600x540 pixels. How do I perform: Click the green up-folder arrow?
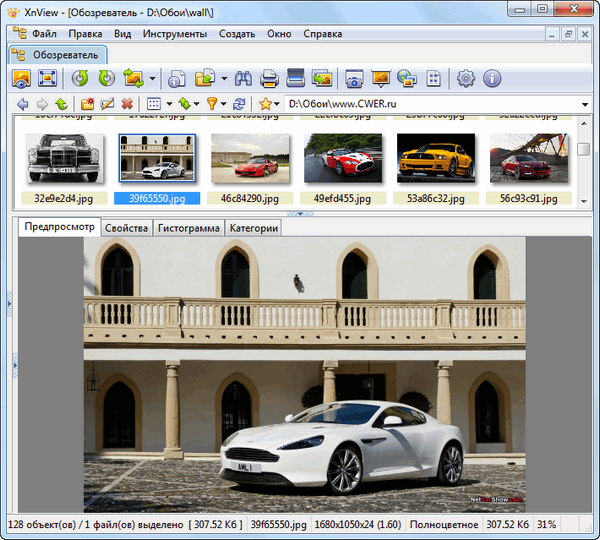click(61, 104)
